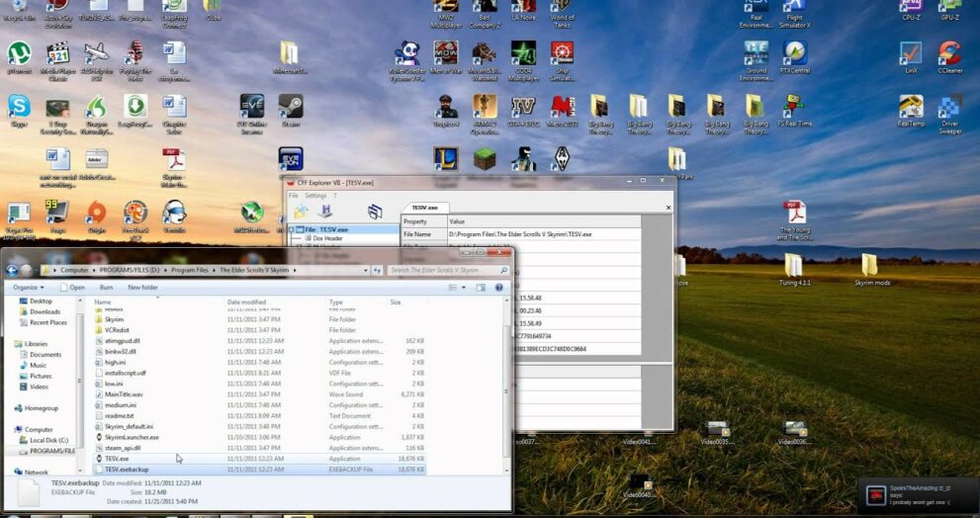Select the Dos Header tree node

(327, 238)
